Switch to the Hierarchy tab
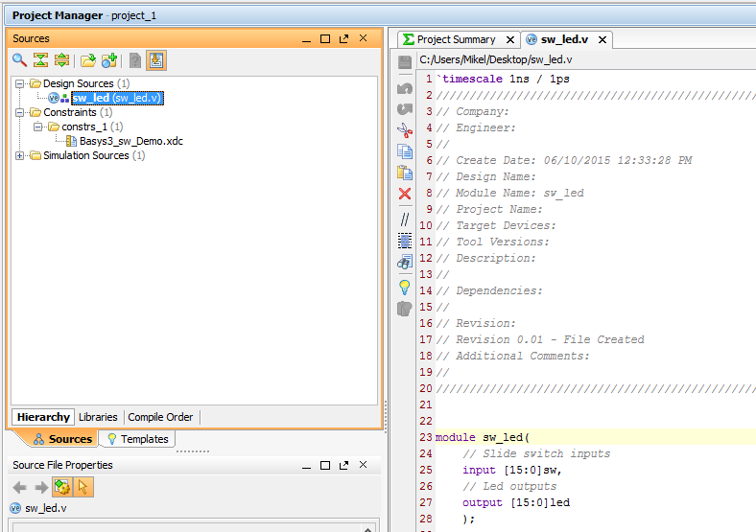The image size is (756, 532). (x=43, y=417)
